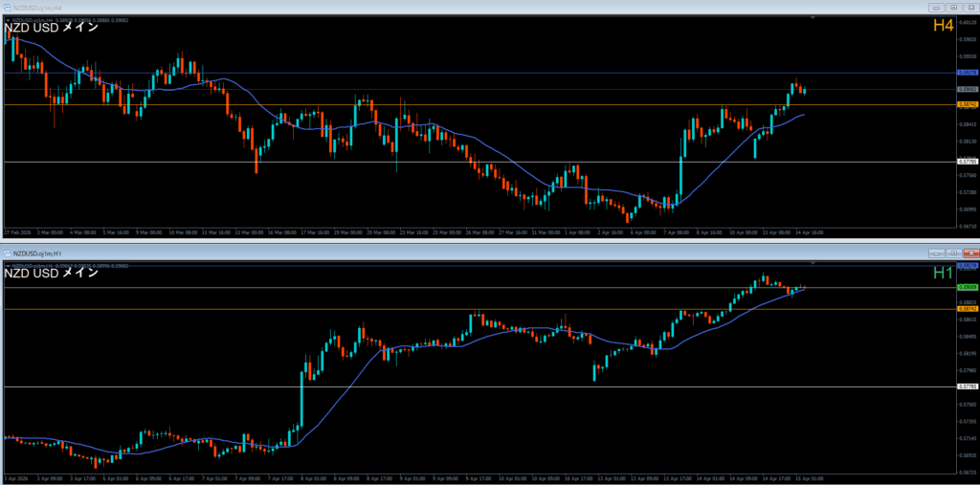The height and width of the screenshot is (485, 980).
Task: Click the "NZD USD メイン" label in H4 chart
Action: coord(51,28)
